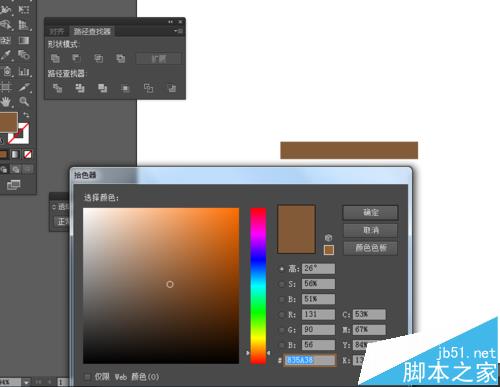
Task: Click the Crop pathfinder icon
Action: pos(125,88)
